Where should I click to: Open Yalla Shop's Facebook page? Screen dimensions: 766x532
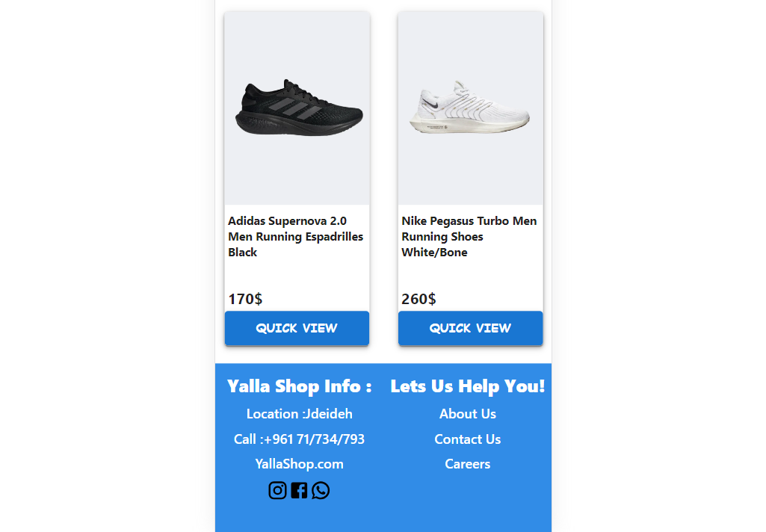[299, 490]
